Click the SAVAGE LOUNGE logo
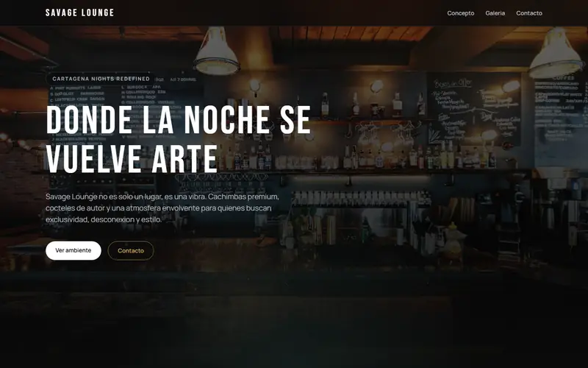The height and width of the screenshot is (368, 588). point(79,13)
